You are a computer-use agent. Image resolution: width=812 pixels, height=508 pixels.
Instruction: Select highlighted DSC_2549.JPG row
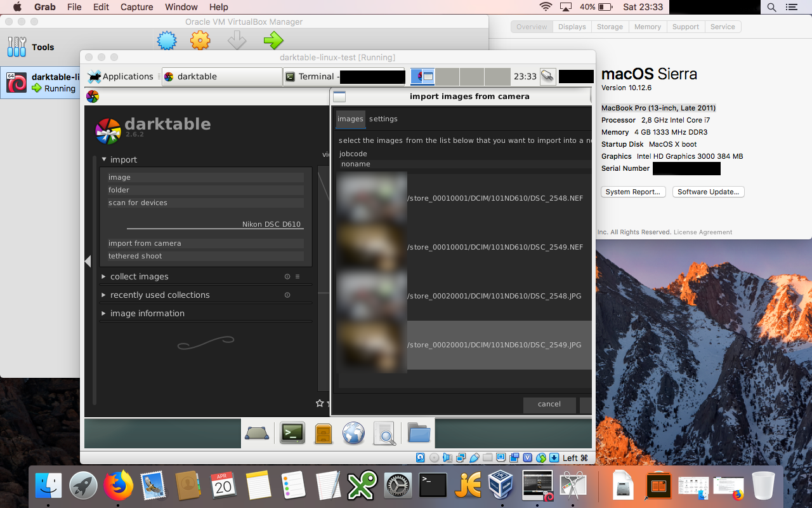pyautogui.click(x=465, y=345)
